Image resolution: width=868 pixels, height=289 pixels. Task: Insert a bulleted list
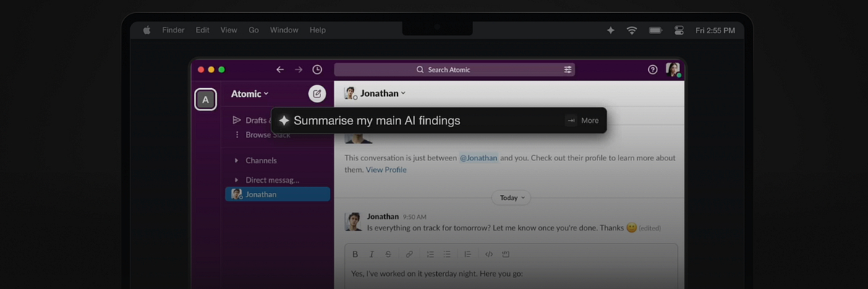click(x=447, y=254)
